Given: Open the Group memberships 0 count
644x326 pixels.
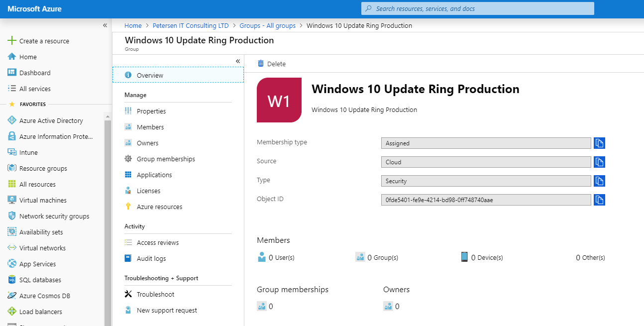Looking at the screenshot, I should [x=265, y=306].
